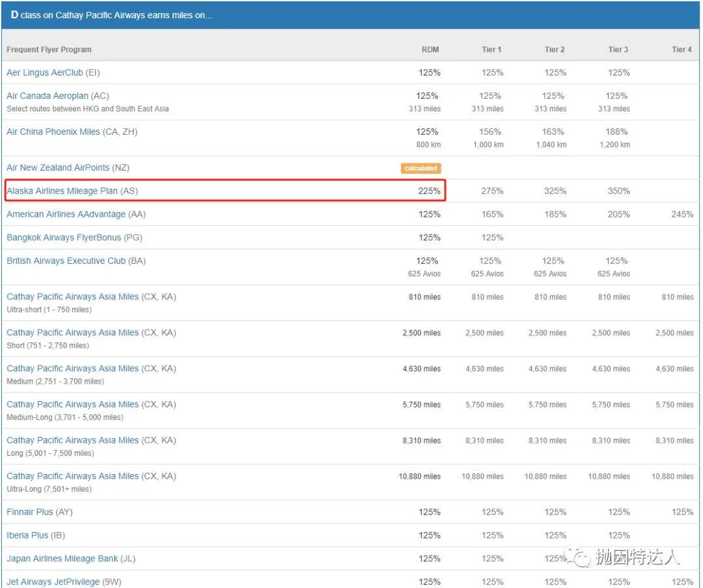The image size is (703, 588).
Task: Select the 245% American Airlines Tier 4 value
Action: [682, 214]
